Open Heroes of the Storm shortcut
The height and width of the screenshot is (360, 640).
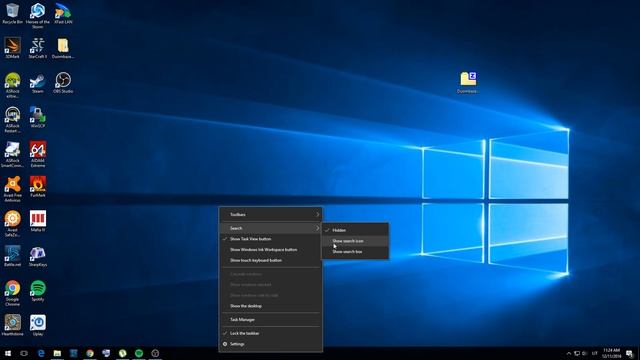click(38, 16)
